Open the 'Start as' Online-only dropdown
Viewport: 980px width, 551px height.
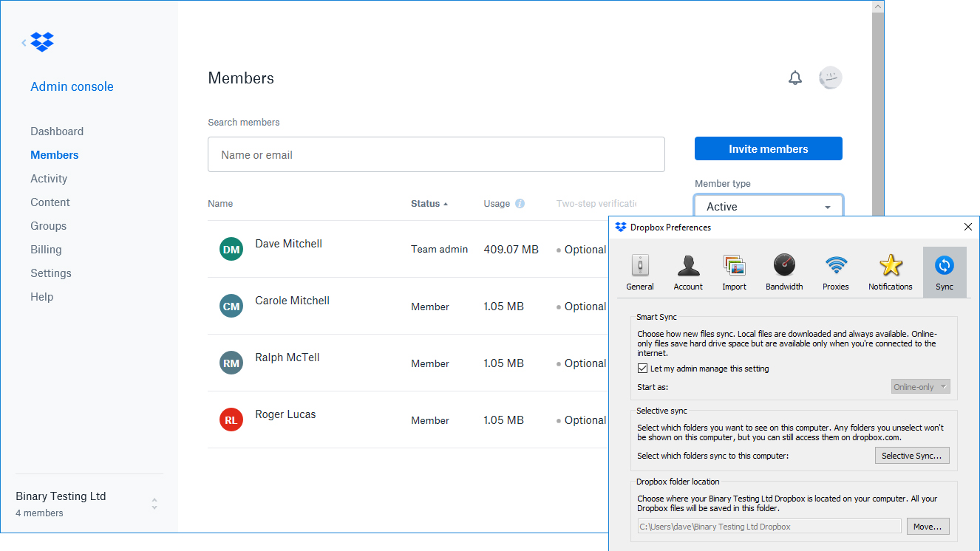coord(920,386)
